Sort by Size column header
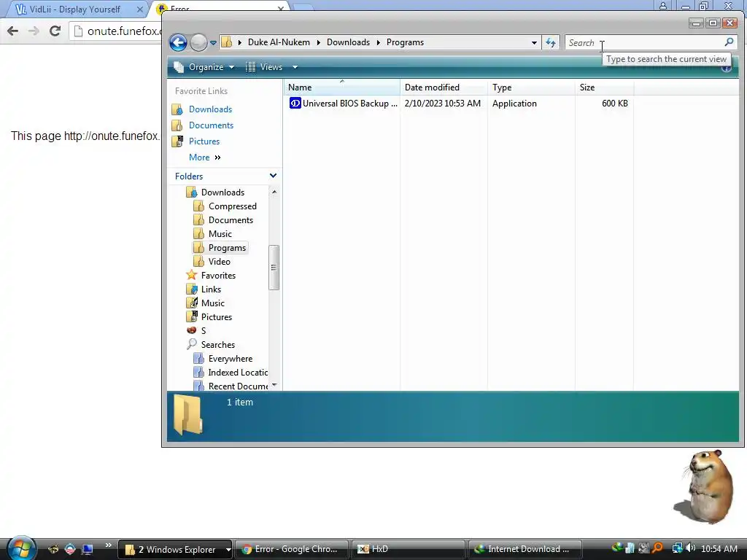 (604, 87)
